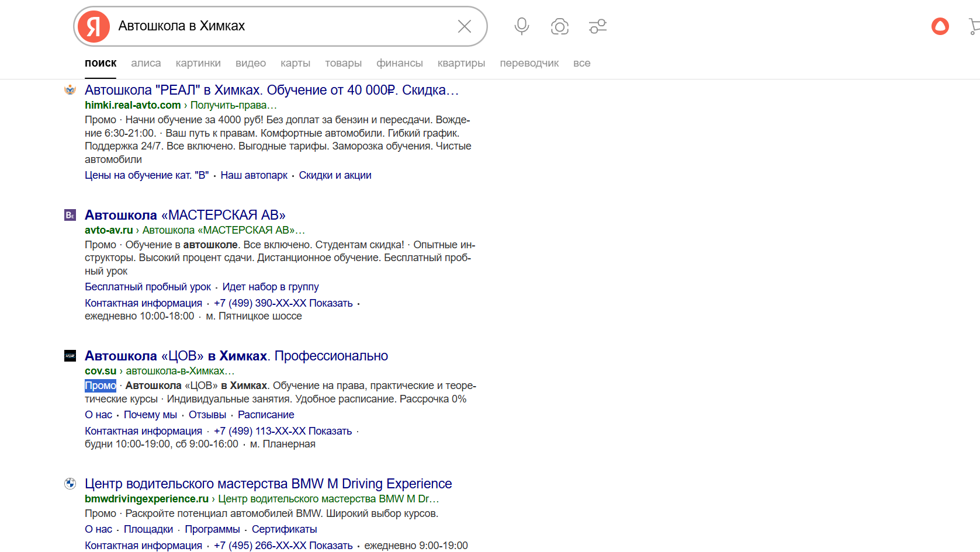Open Почему мы sitelink
Screen dimensions: 980x552
click(150, 415)
